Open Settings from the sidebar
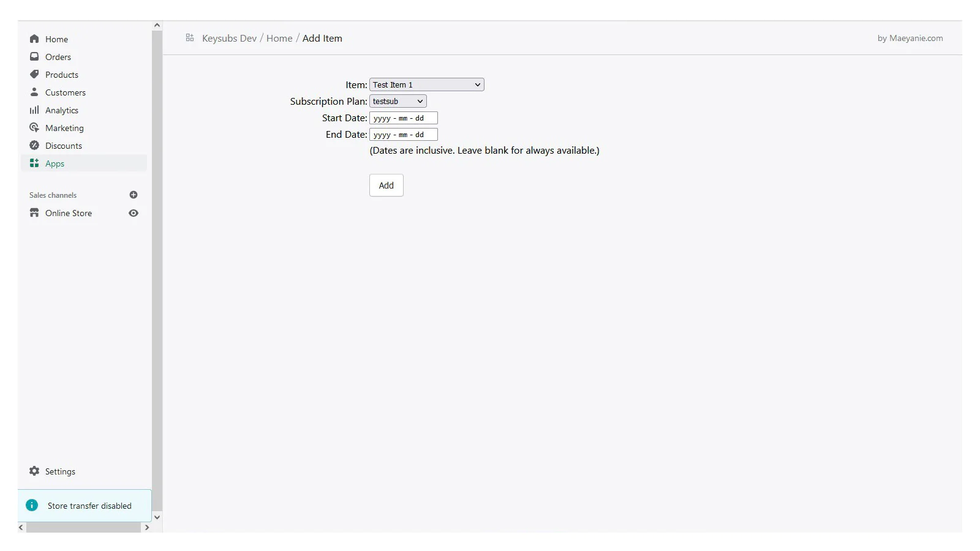 85,471
